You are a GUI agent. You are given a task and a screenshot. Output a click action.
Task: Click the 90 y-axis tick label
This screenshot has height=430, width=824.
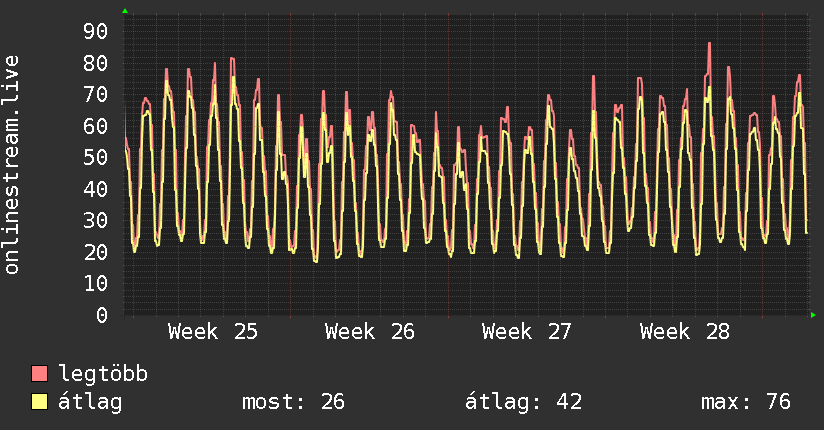coord(96,31)
